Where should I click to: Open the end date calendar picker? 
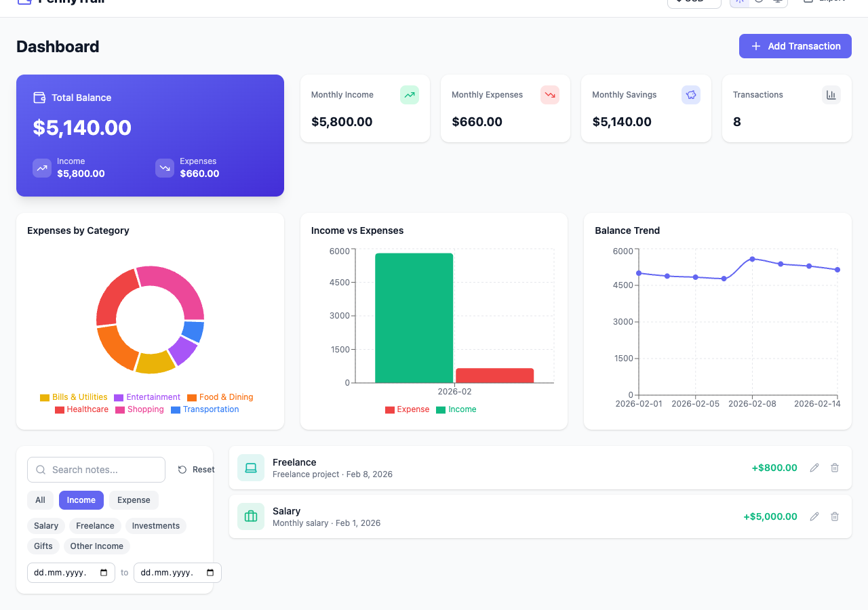pos(210,573)
